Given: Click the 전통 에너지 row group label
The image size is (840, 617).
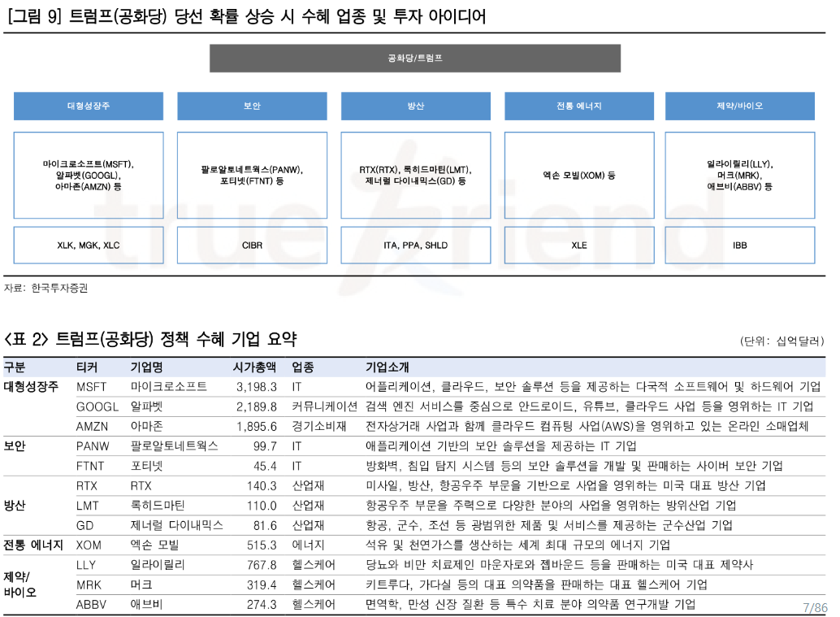Looking at the screenshot, I should tap(33, 545).
